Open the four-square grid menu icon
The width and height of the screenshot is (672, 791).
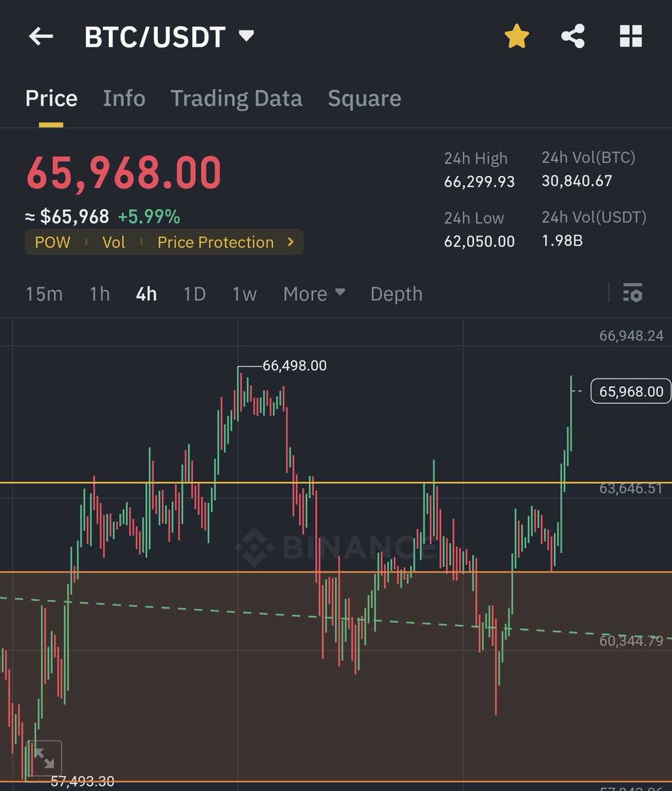(630, 36)
